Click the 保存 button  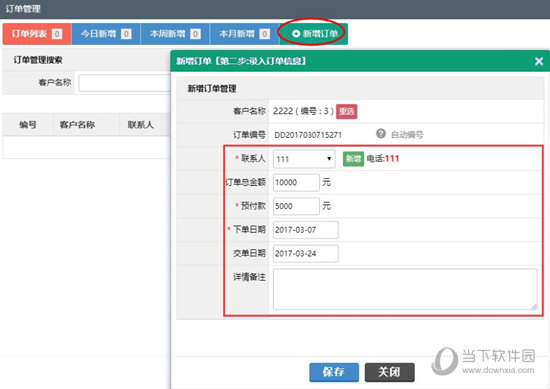(x=334, y=372)
